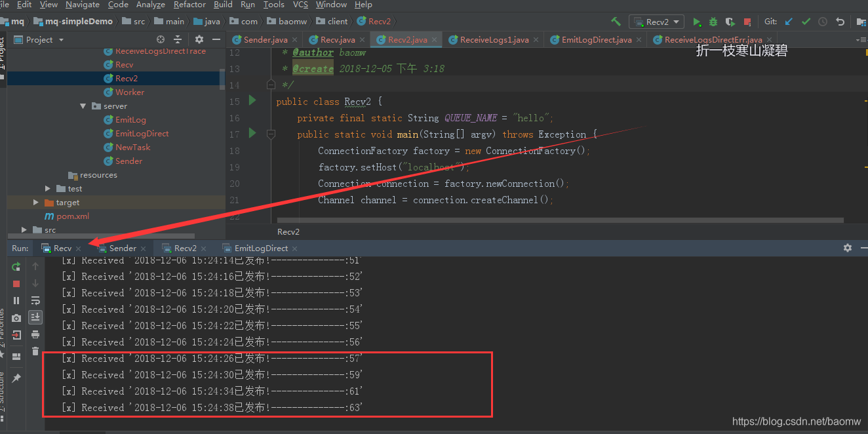Image resolution: width=868 pixels, height=434 pixels.
Task: Click the gutter run arrow beside main method
Action: 252,134
